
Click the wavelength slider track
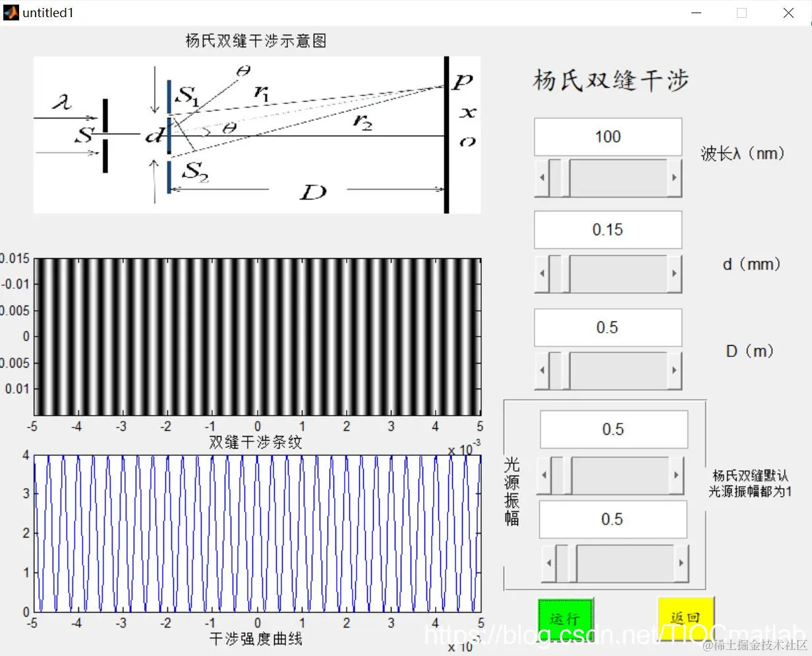click(x=620, y=177)
